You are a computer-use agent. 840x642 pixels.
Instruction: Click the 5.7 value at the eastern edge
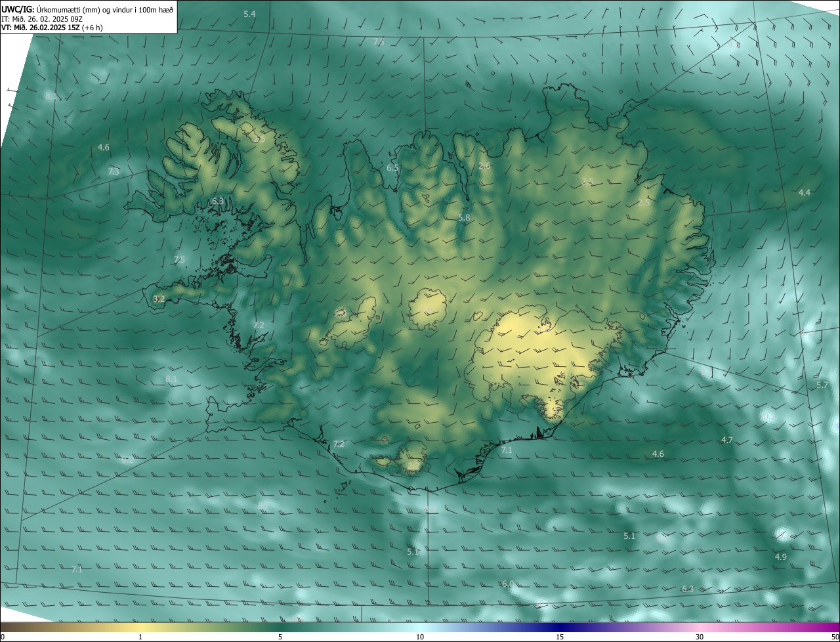pyautogui.click(x=822, y=385)
